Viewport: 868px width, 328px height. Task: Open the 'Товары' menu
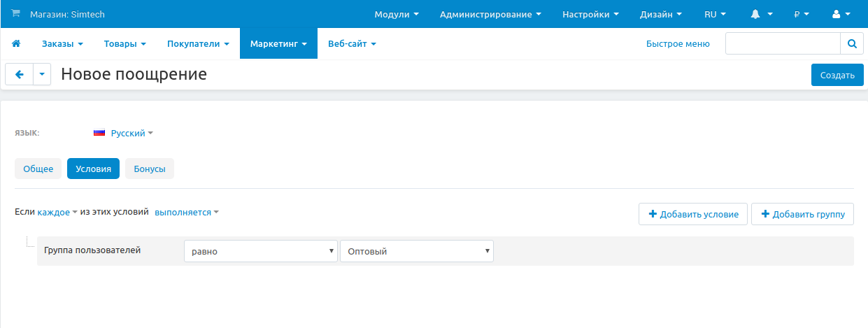coord(124,43)
